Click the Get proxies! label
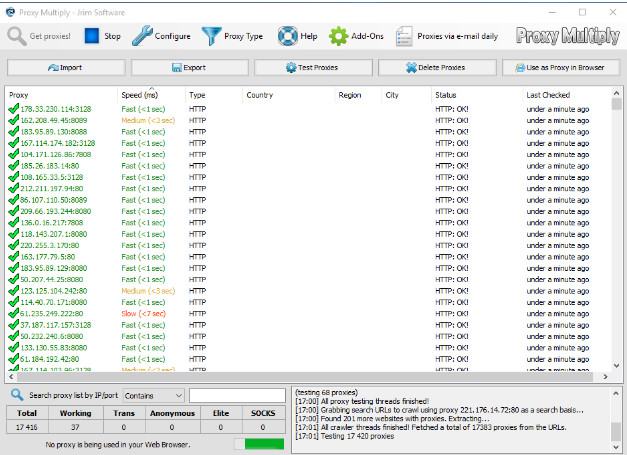This screenshot has height=455, width=627. [x=50, y=36]
